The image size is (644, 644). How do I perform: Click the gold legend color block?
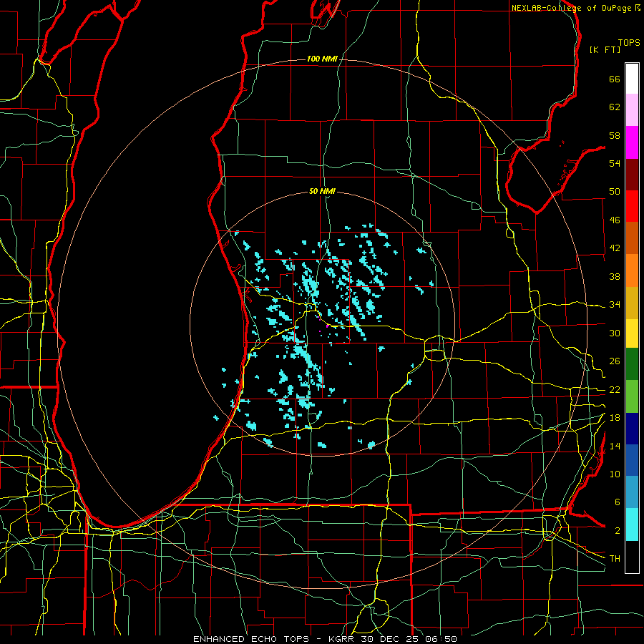[632, 303]
